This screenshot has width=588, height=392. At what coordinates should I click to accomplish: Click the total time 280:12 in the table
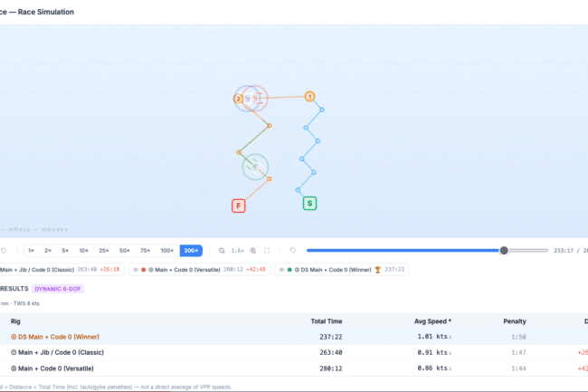click(x=331, y=368)
